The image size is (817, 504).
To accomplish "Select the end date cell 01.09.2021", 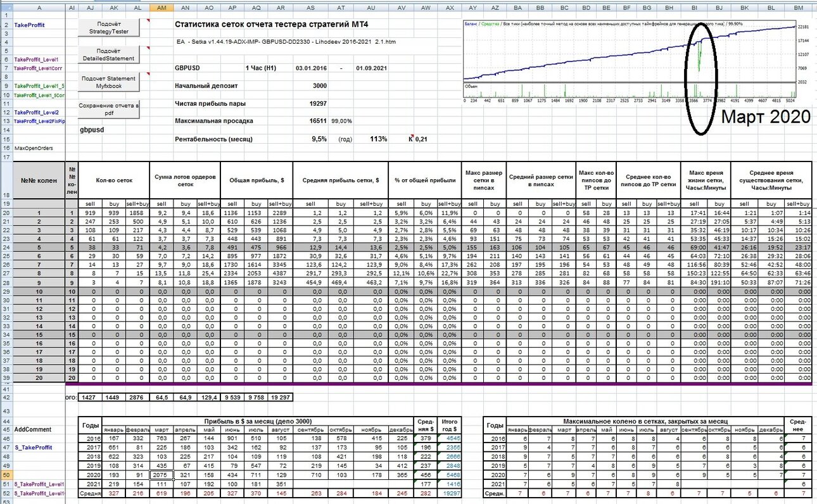I will (x=372, y=68).
